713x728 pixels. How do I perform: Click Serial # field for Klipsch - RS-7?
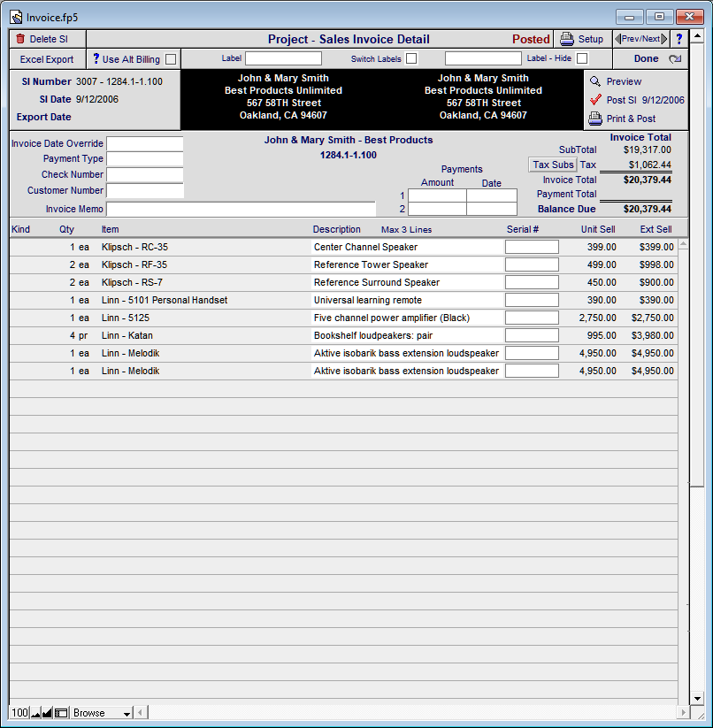[x=532, y=282]
